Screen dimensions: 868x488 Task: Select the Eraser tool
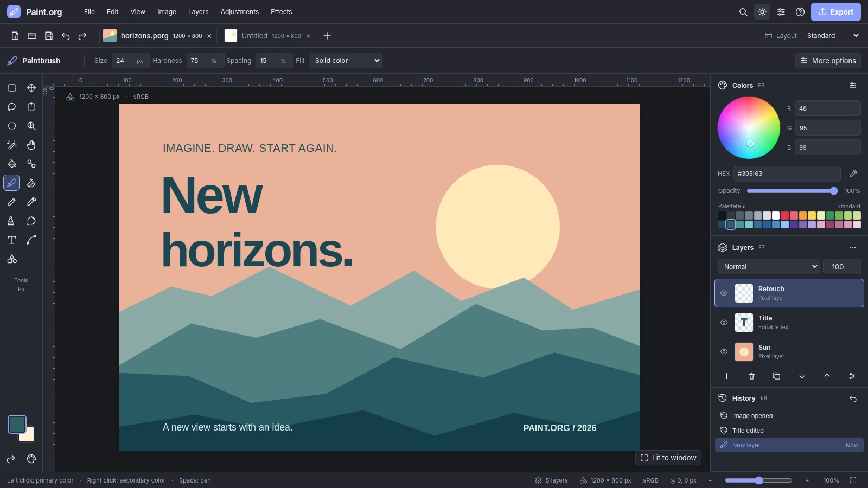click(31, 183)
